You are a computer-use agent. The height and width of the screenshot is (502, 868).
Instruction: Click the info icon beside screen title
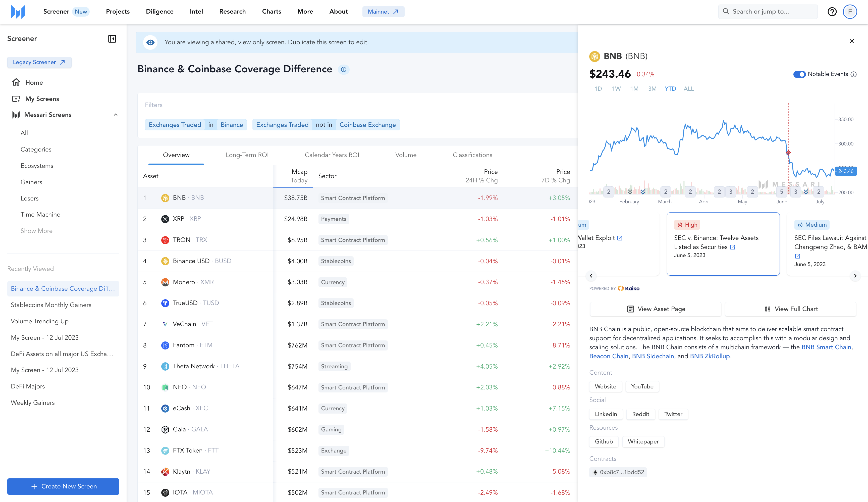(343, 70)
